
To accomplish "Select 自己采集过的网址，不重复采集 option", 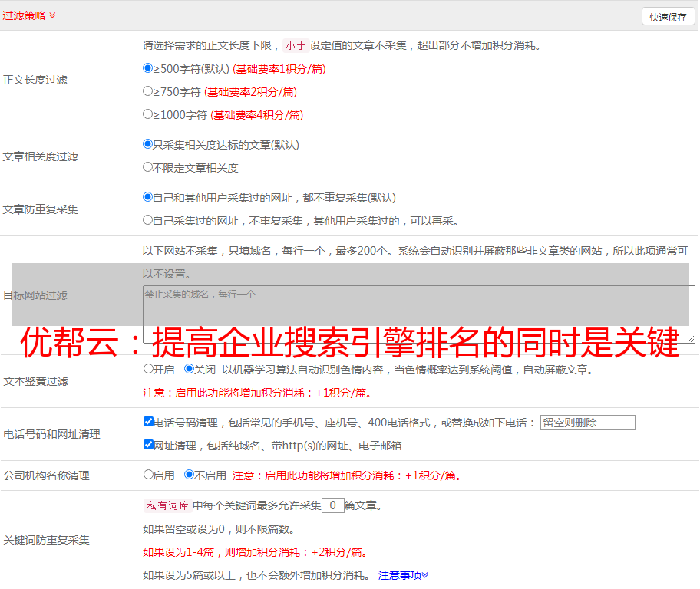I will tap(148, 220).
